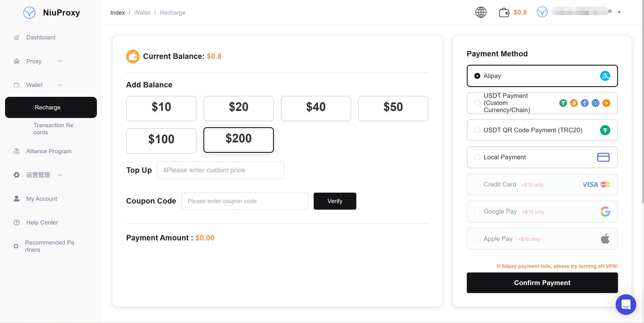Click the Alipay logo icon
644x323 pixels.
tap(605, 76)
